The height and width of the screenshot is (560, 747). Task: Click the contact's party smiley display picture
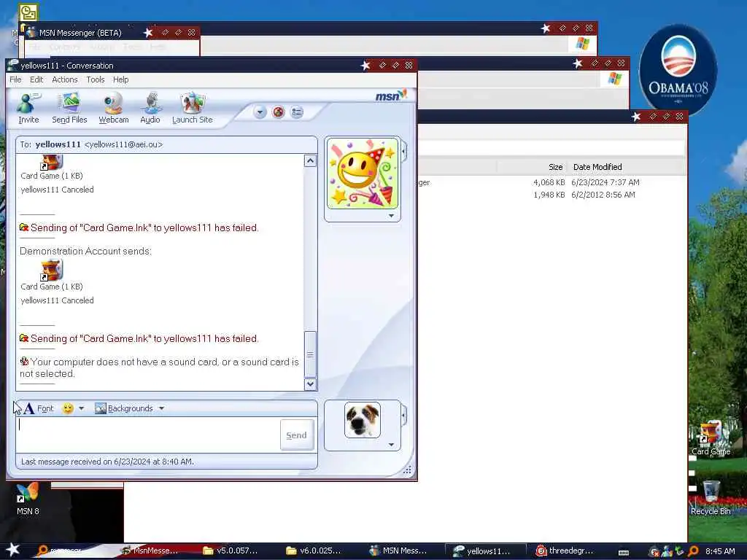(x=363, y=174)
